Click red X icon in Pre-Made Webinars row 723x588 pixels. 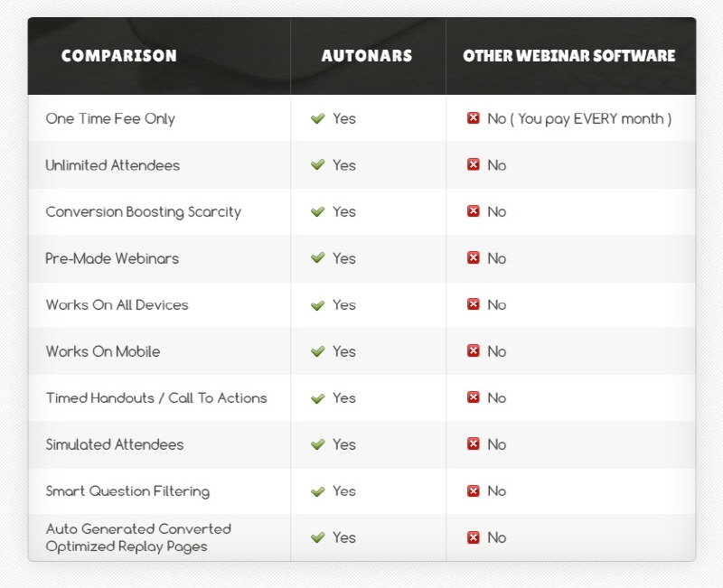473,257
